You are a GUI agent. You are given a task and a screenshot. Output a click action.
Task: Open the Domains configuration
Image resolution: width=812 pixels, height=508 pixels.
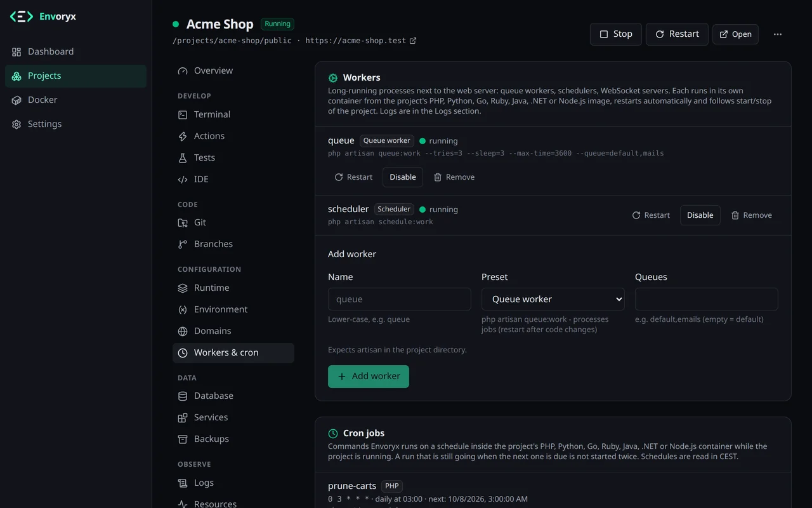coord(233,331)
